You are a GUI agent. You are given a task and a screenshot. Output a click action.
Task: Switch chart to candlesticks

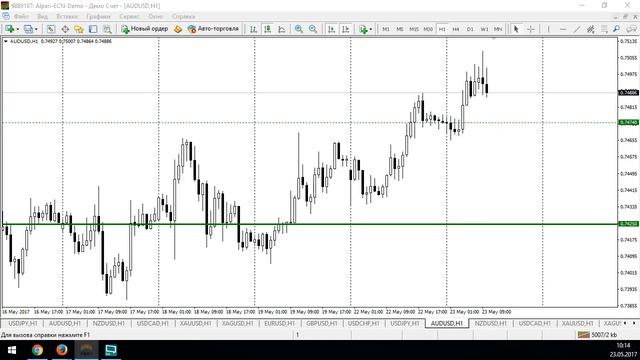coord(267,29)
